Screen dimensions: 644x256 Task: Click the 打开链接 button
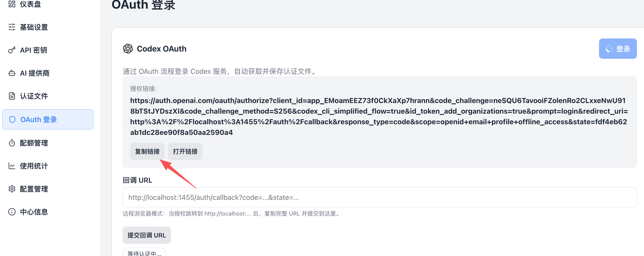click(x=185, y=151)
